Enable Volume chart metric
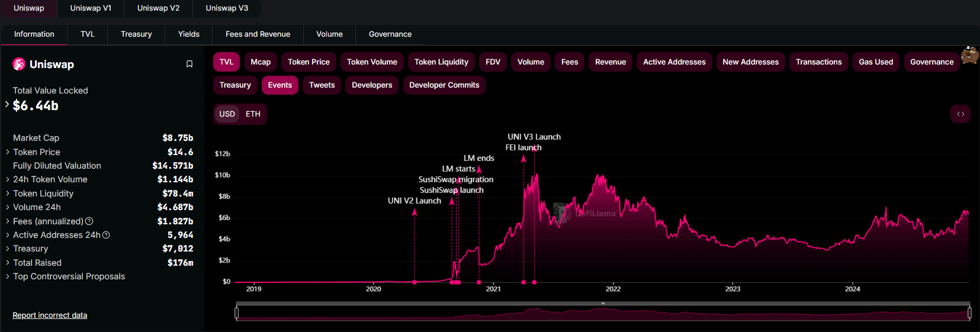Screen dimensions: 980x332 click(531, 62)
